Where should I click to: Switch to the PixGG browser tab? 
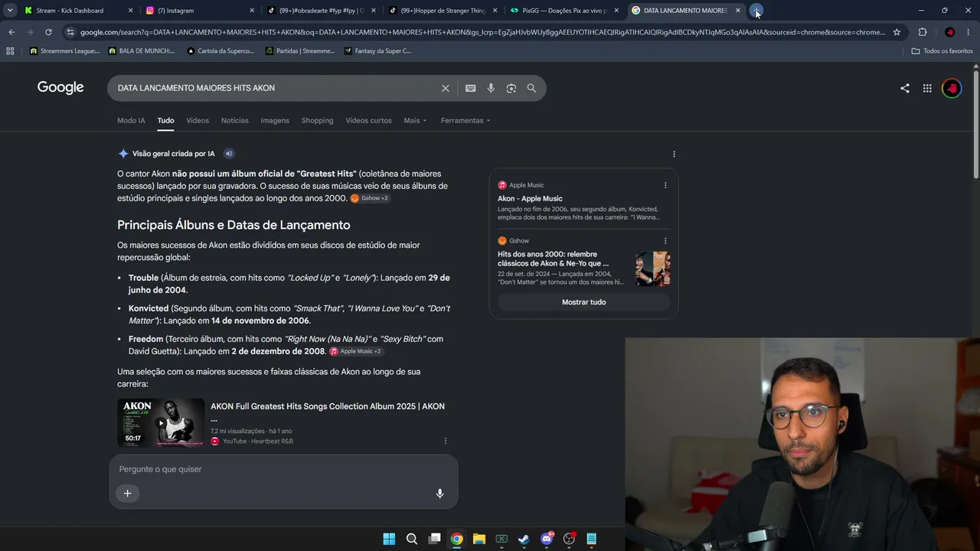pos(563,11)
